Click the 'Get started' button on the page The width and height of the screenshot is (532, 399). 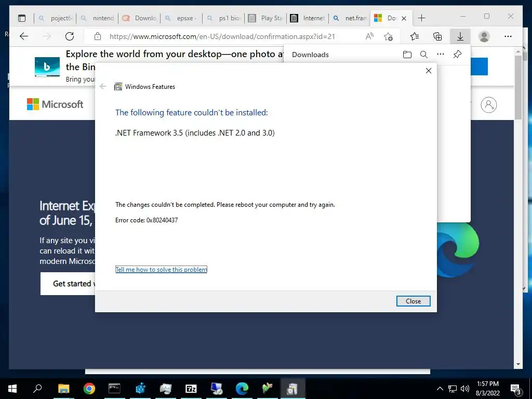(x=68, y=284)
